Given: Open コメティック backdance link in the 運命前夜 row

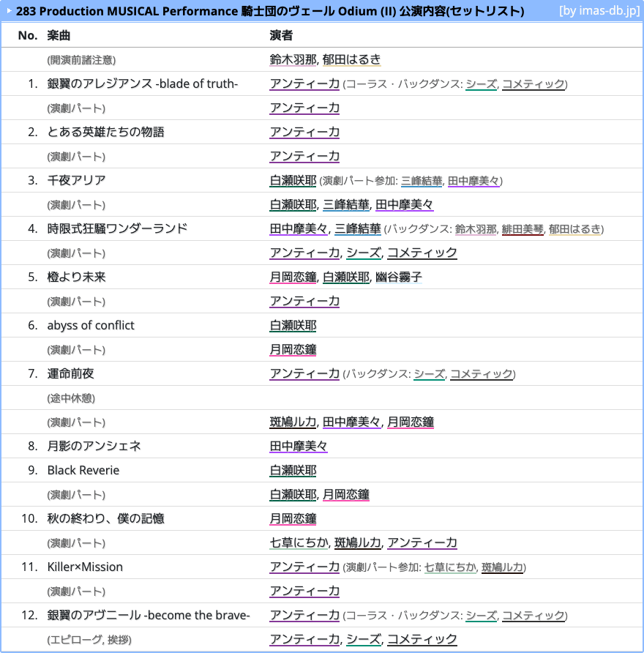Looking at the screenshot, I should (482, 374).
